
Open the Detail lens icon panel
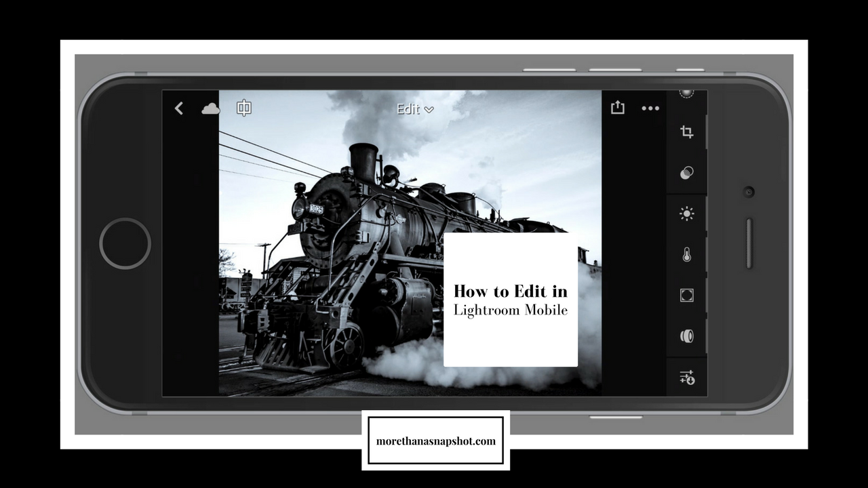click(687, 336)
